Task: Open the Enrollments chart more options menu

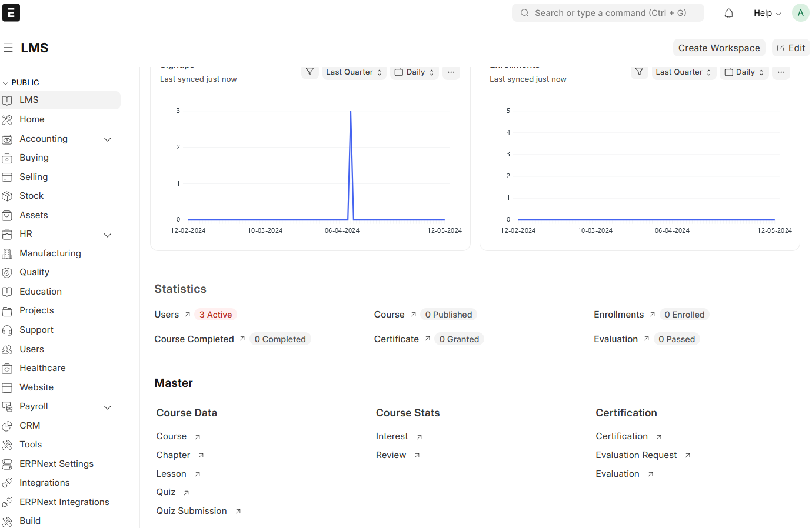Action: pyautogui.click(x=781, y=72)
